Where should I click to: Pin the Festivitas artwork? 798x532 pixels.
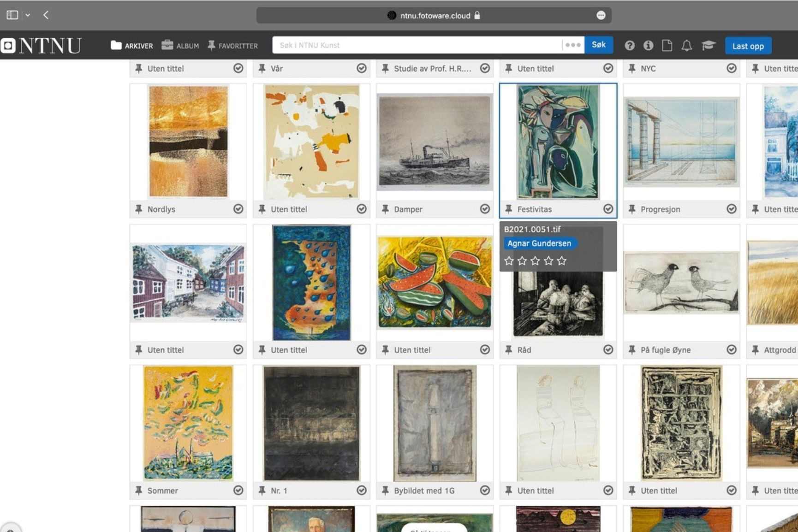coord(508,209)
